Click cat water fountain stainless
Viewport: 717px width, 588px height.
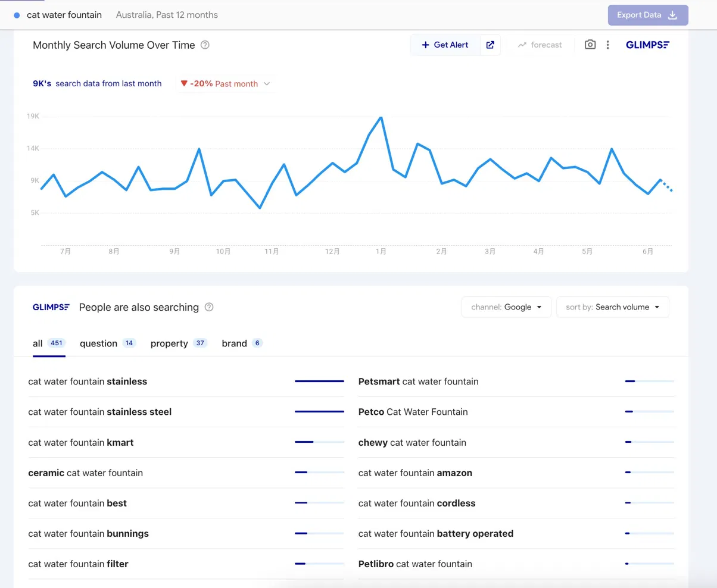(x=88, y=381)
